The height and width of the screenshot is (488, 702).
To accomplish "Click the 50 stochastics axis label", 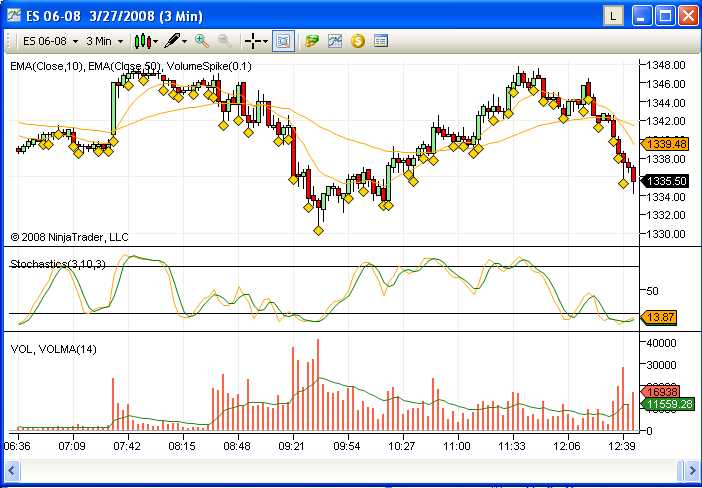I will click(x=652, y=291).
